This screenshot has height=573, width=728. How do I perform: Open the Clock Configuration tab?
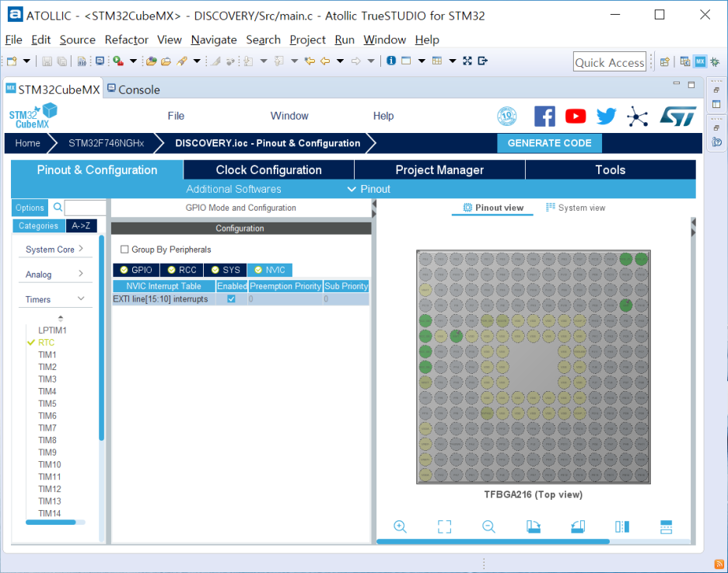(269, 169)
